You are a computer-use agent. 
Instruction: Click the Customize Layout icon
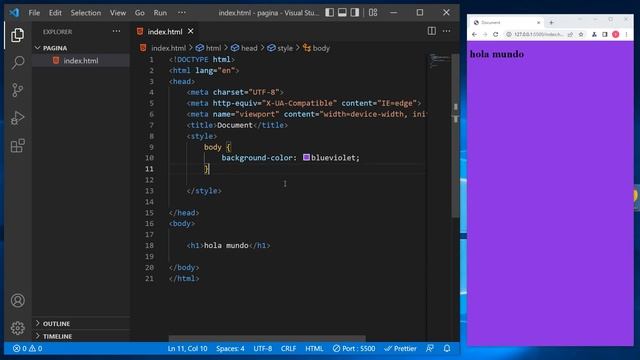[x=373, y=13]
